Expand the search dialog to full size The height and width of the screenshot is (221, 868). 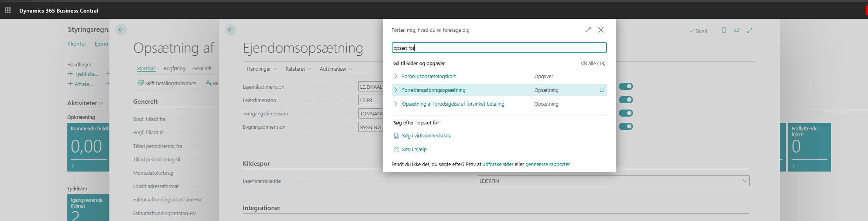(x=588, y=30)
